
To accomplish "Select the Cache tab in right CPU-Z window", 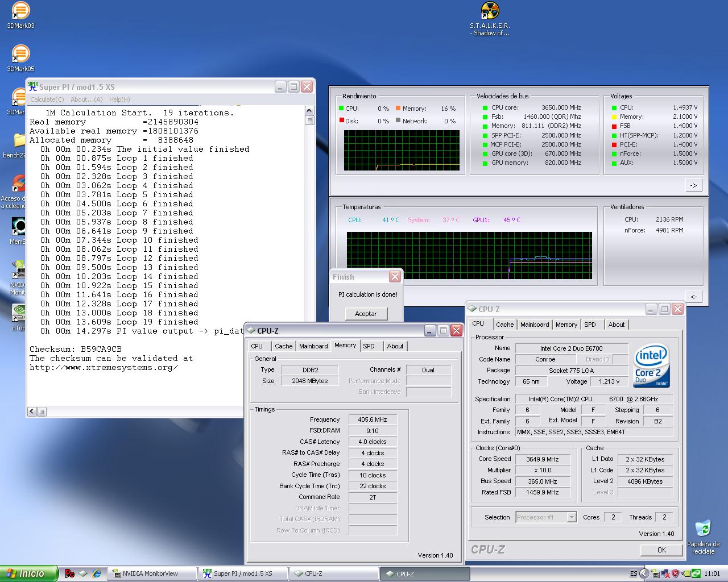I will pyautogui.click(x=504, y=325).
